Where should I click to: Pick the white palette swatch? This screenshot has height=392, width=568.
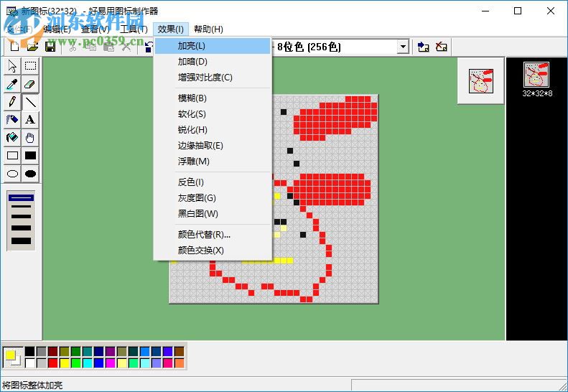click(30, 363)
